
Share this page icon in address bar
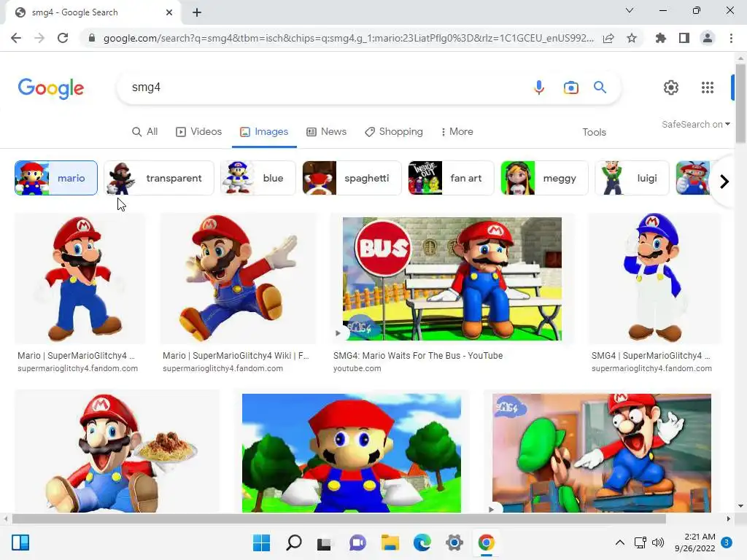tap(608, 38)
